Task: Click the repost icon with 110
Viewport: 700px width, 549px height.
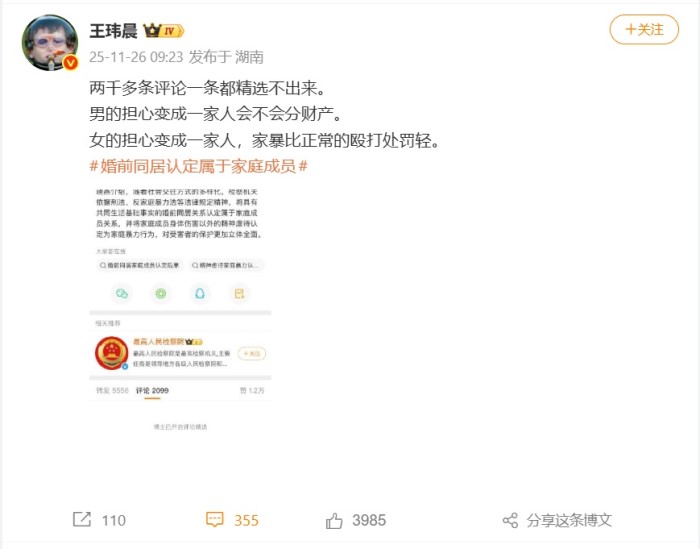Action: (x=82, y=520)
